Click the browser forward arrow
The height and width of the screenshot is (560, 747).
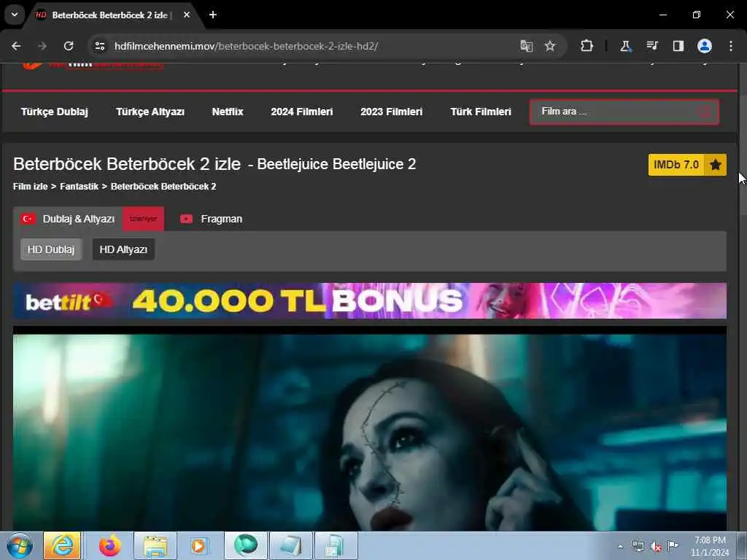(x=42, y=46)
